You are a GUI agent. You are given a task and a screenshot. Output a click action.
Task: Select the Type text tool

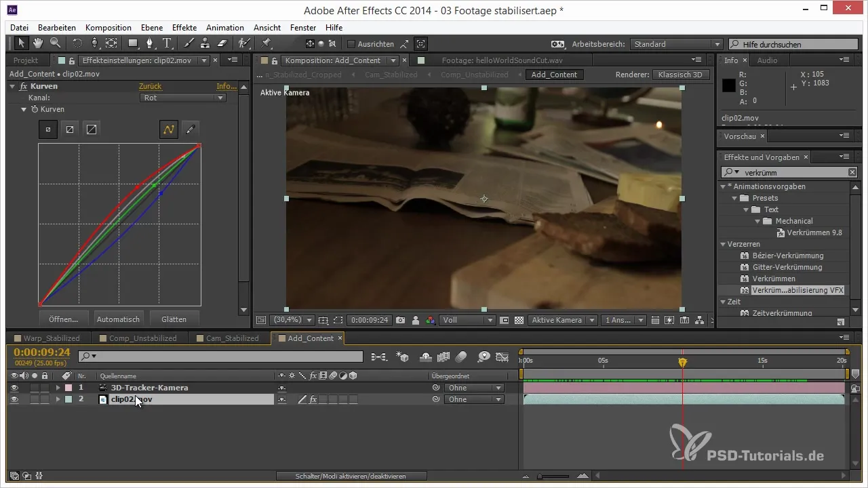tap(167, 43)
